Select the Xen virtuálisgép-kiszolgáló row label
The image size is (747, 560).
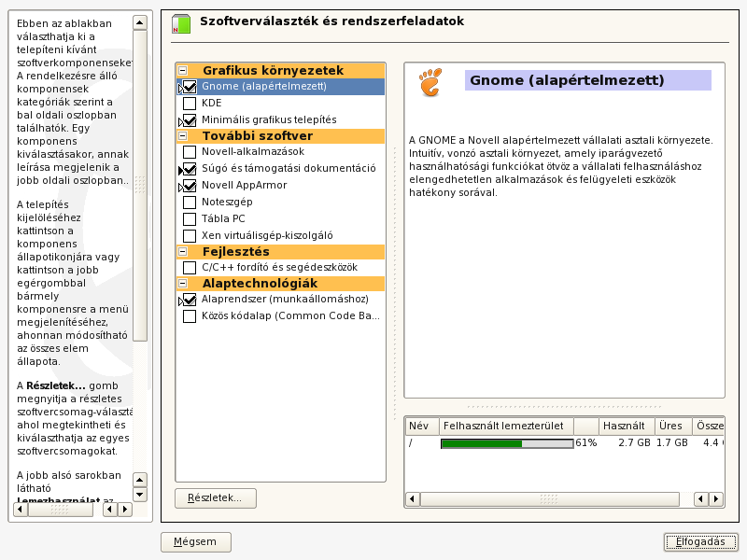tap(267, 235)
